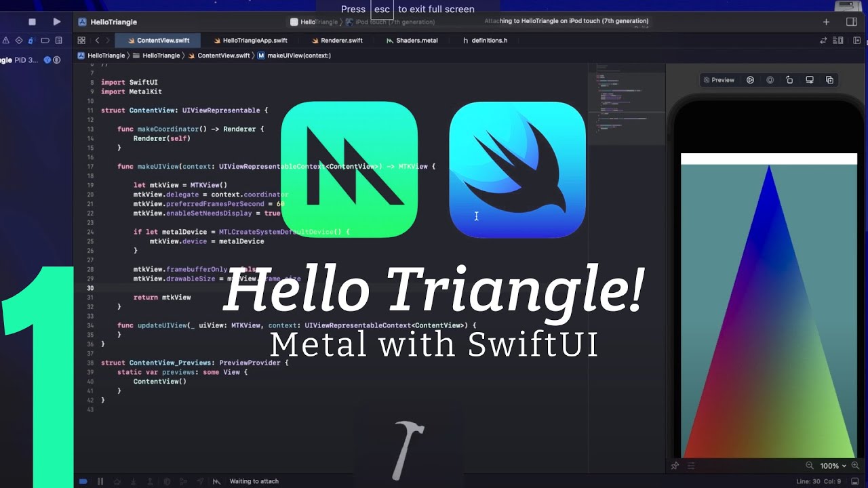Pause program execution in debug bar

pyautogui.click(x=100, y=481)
